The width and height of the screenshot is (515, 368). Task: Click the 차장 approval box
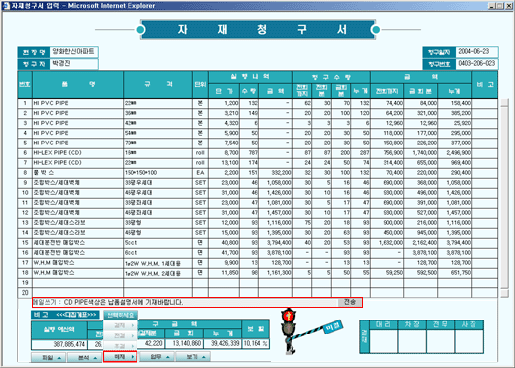click(x=412, y=341)
